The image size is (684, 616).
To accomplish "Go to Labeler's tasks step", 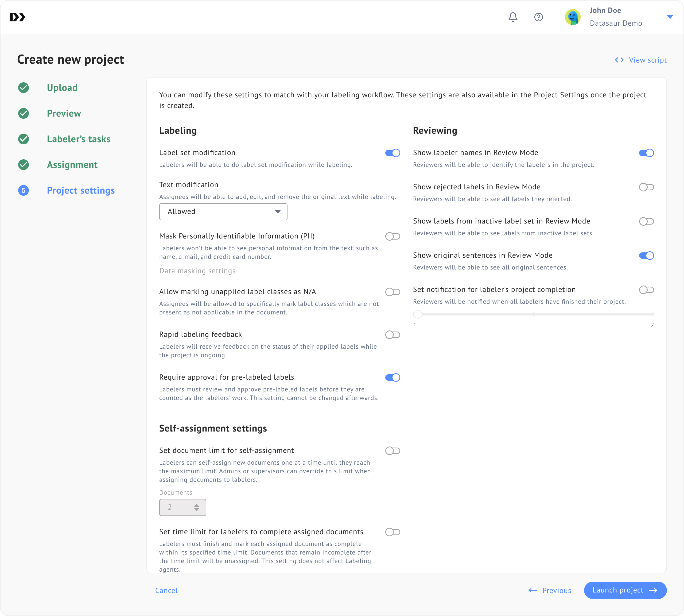I will coord(79,139).
